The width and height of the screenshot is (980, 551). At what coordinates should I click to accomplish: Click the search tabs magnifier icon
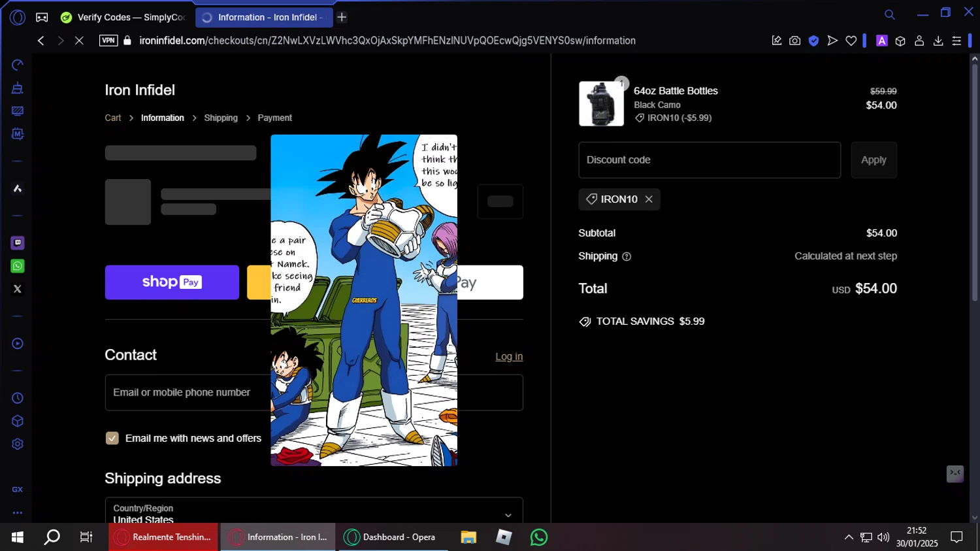[889, 14]
